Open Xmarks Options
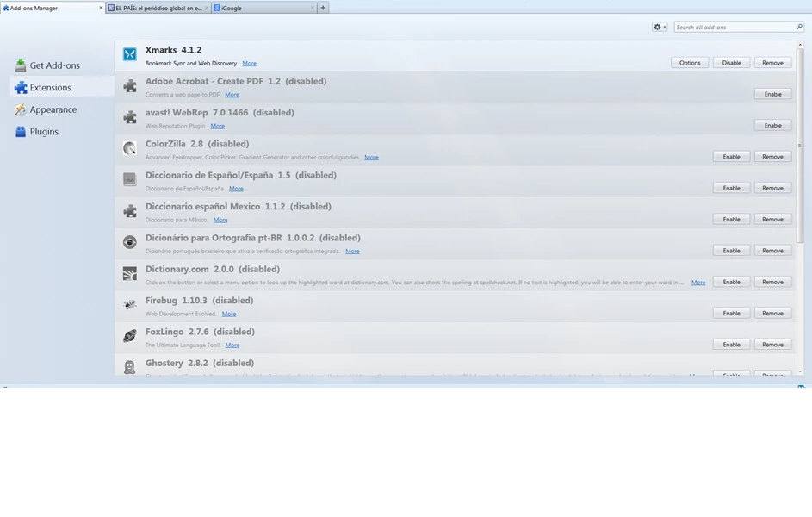812x517 pixels. click(690, 63)
